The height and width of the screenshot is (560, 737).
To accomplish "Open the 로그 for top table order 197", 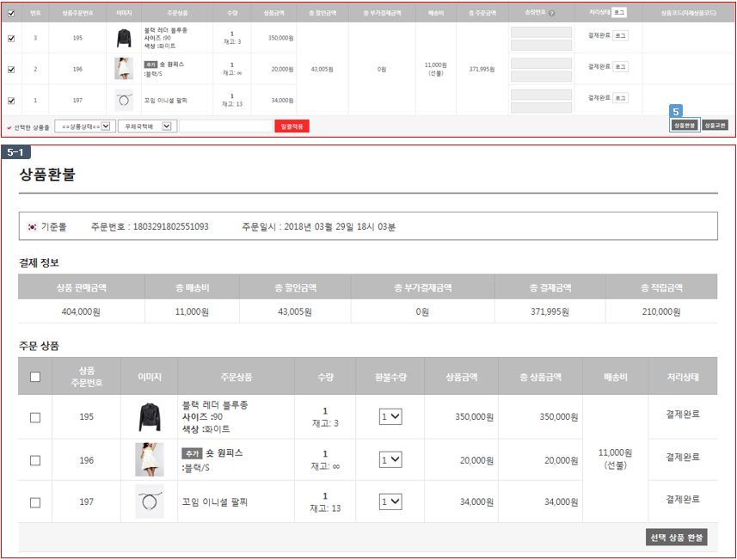I will point(620,98).
